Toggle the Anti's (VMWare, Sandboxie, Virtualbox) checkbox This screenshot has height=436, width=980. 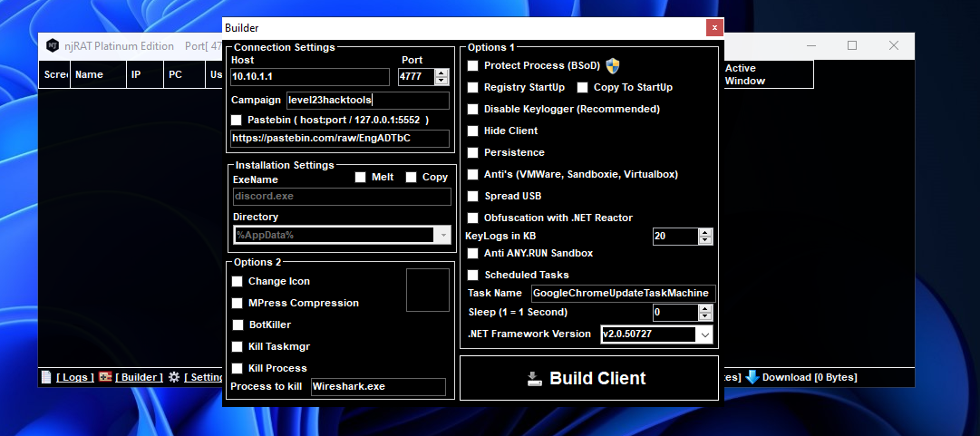[473, 174]
